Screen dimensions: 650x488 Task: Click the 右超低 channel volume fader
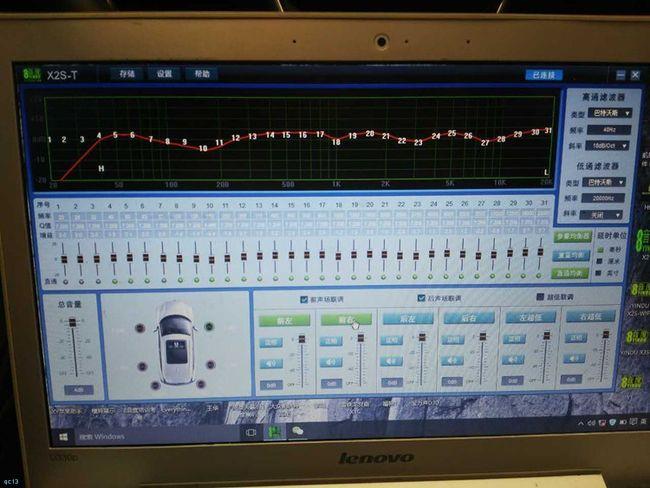point(606,334)
